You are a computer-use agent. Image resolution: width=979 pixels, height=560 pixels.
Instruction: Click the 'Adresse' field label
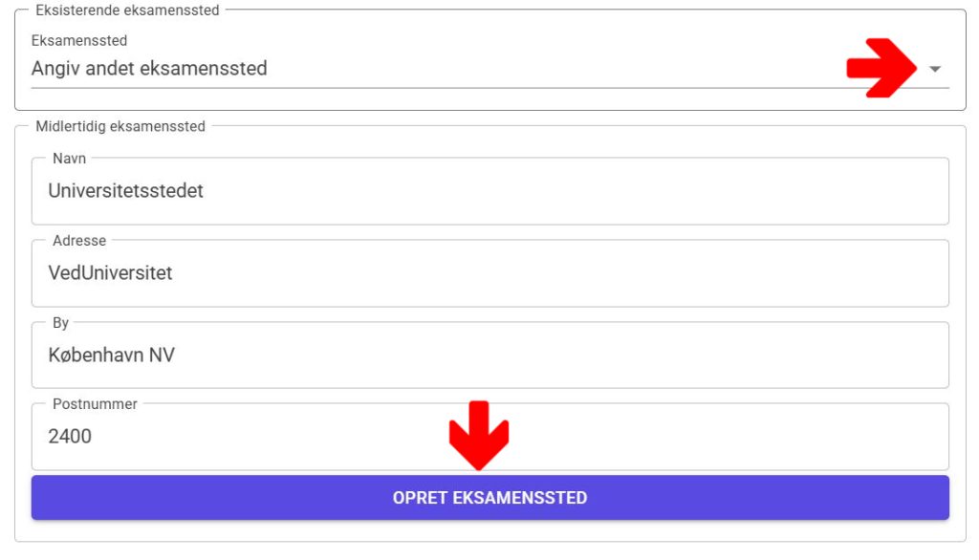pos(79,241)
